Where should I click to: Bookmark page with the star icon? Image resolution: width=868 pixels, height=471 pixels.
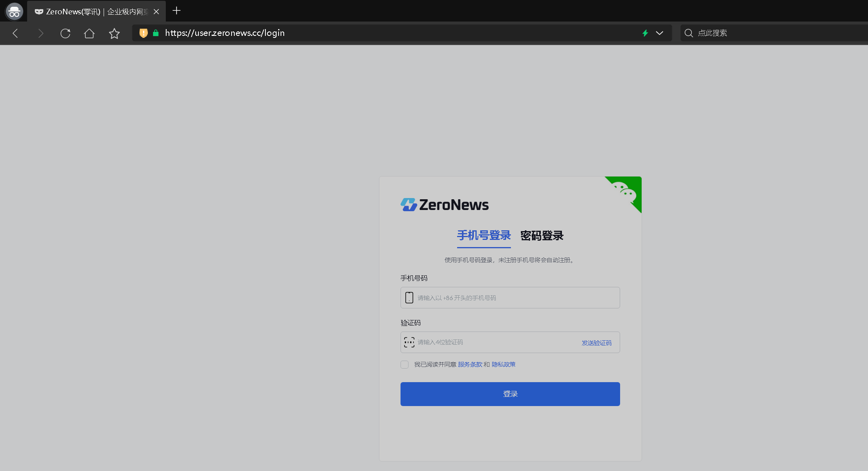coord(114,33)
